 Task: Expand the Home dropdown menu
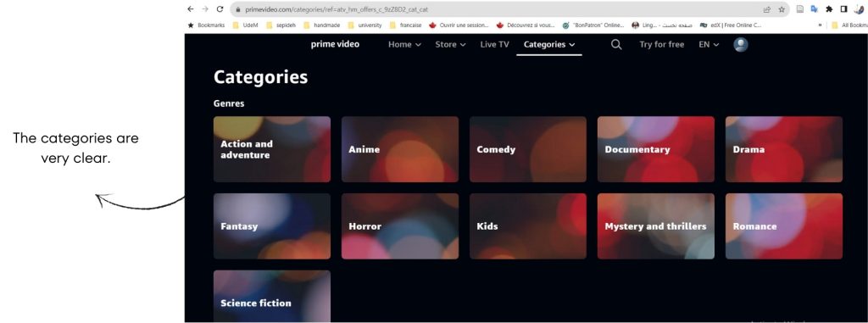coord(404,44)
